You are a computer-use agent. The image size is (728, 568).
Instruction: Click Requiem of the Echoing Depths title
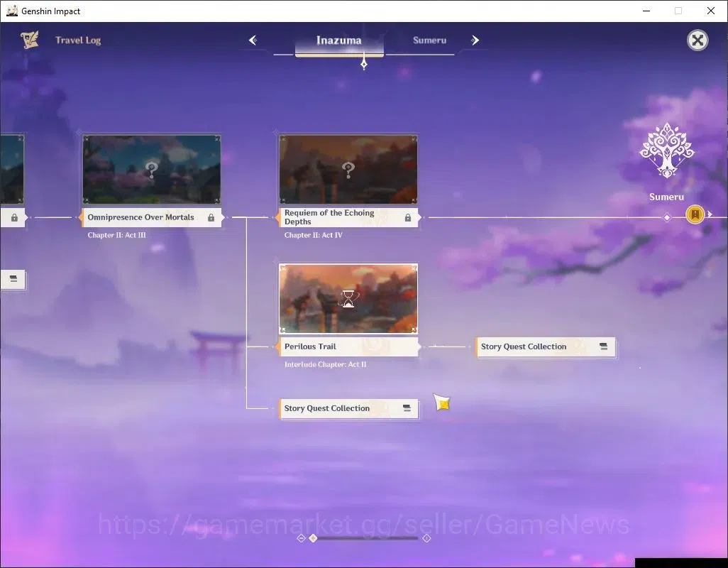click(x=348, y=217)
